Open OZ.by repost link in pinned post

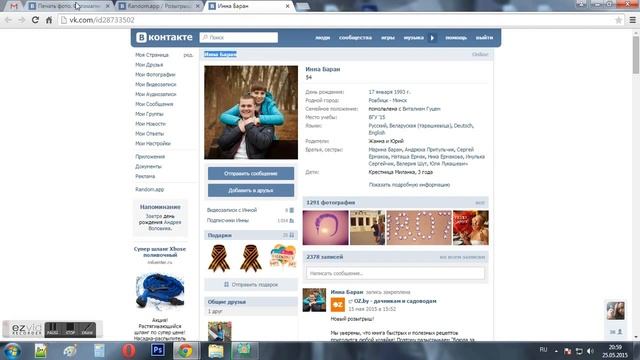[x=395, y=301]
